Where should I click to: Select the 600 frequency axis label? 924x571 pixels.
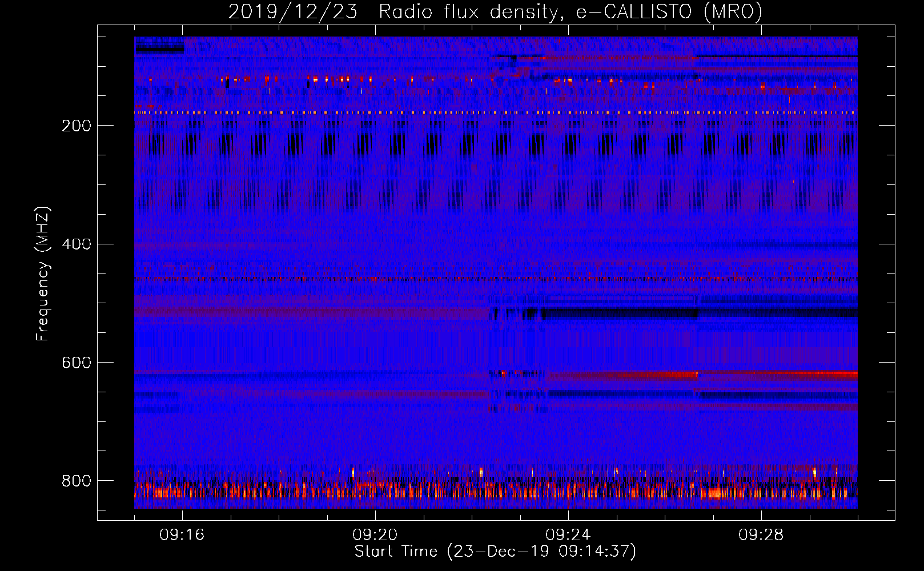pyautogui.click(x=77, y=363)
